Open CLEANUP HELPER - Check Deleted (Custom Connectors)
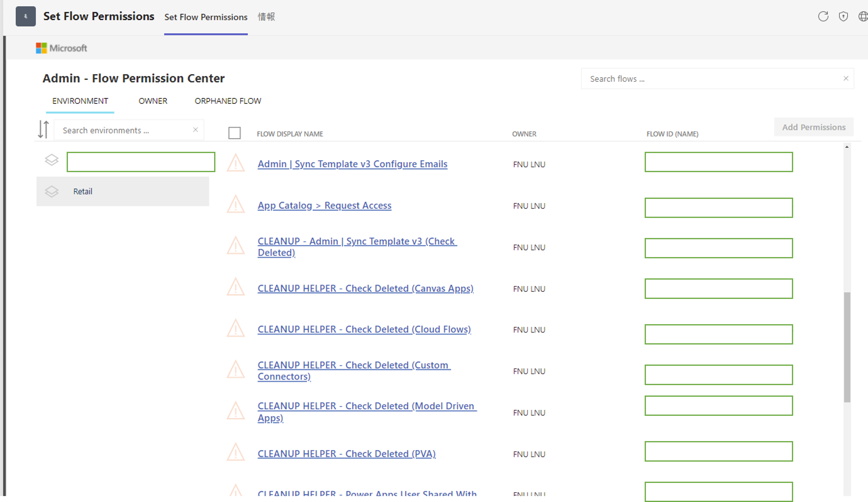 (354, 370)
